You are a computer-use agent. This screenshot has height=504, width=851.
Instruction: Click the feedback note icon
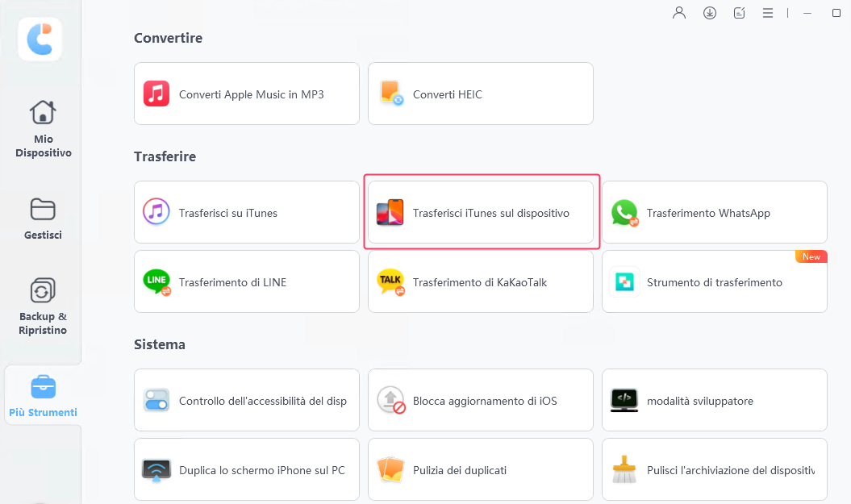pos(740,13)
